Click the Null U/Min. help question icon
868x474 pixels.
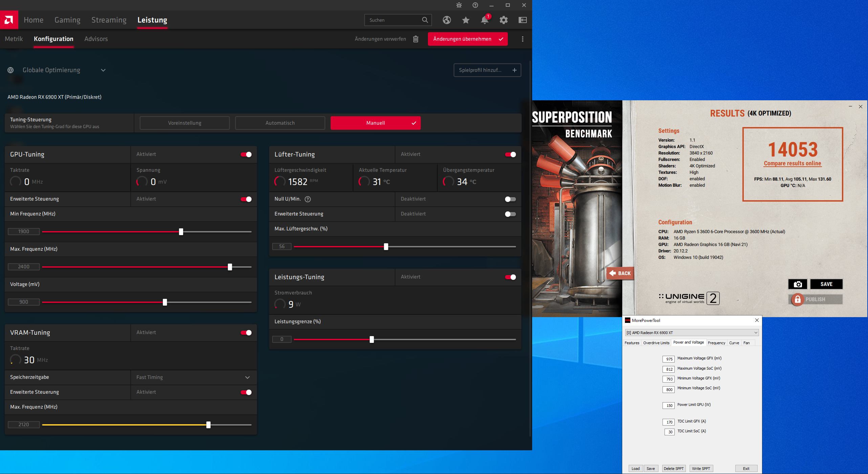pyautogui.click(x=307, y=199)
